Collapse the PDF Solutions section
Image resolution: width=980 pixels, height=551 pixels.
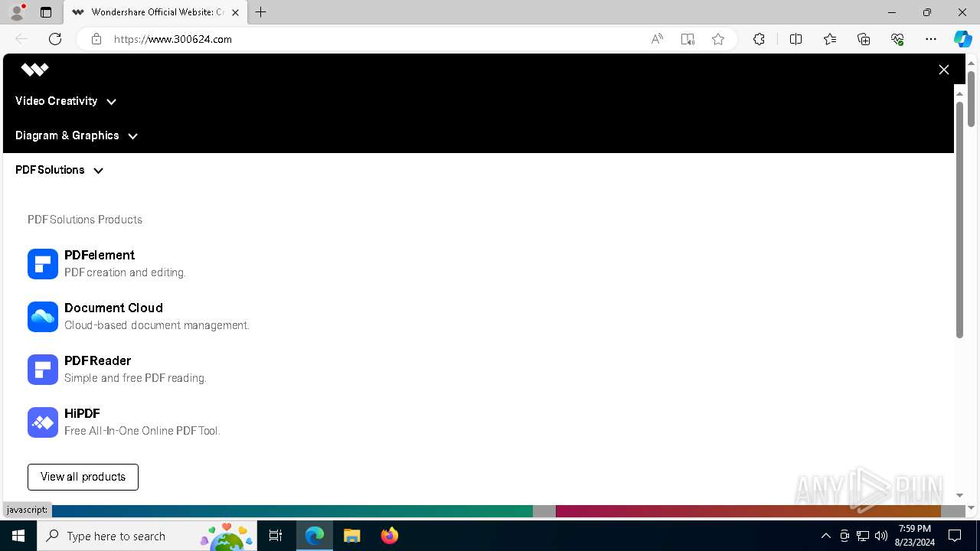point(59,170)
